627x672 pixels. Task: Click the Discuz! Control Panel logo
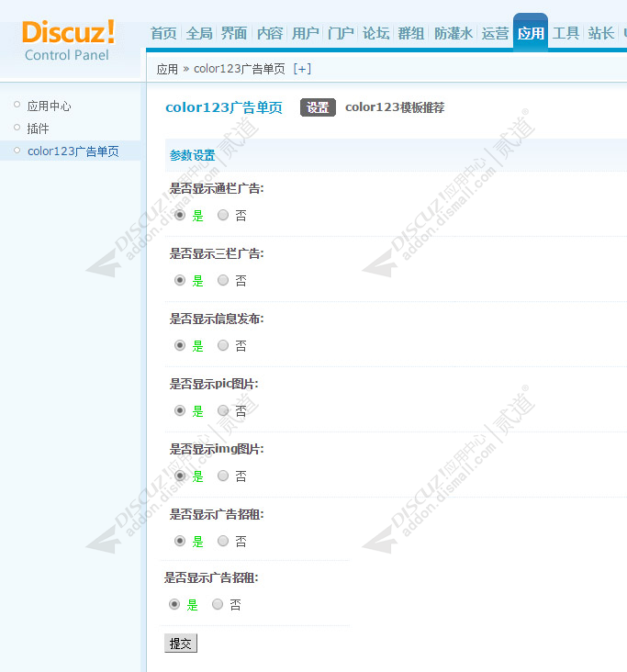tap(69, 40)
